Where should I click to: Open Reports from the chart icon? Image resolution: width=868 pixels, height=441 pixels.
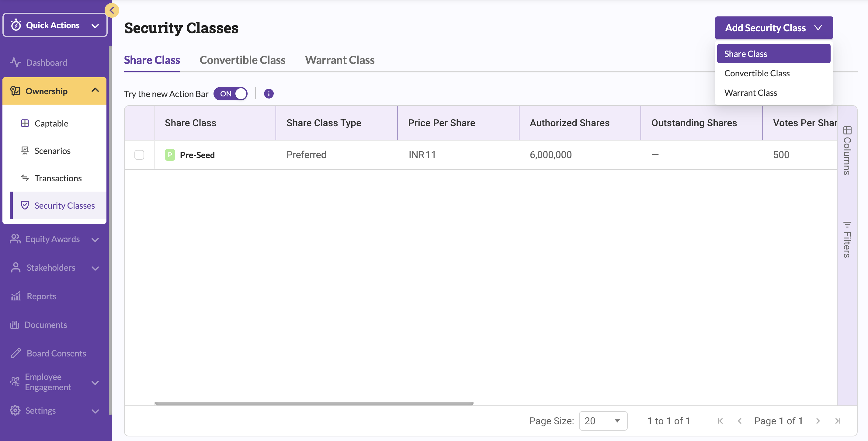tap(16, 296)
